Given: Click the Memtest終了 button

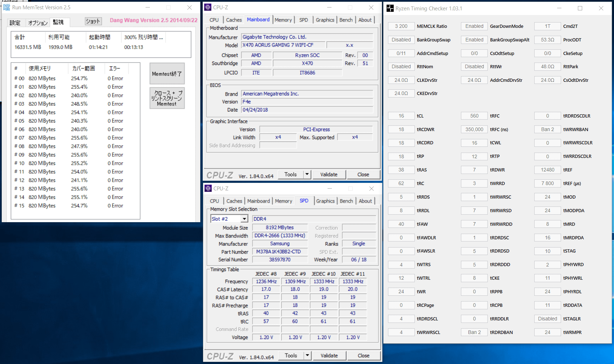Looking at the screenshot, I should 167,74.
